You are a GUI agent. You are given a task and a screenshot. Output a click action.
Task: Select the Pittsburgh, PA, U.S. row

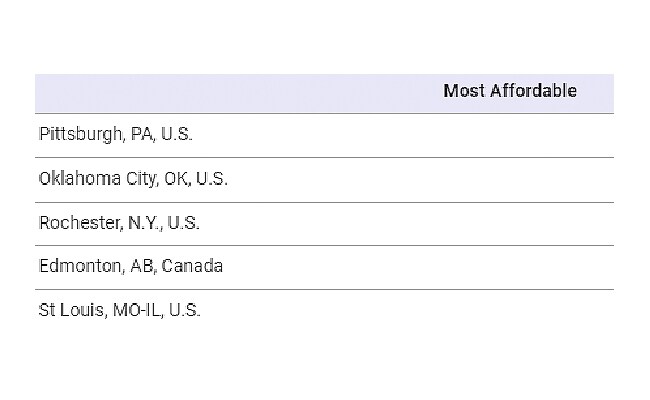click(324, 135)
